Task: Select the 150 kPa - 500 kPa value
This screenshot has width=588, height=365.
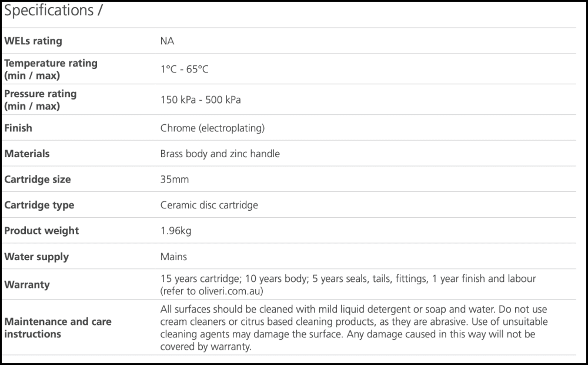Action: tap(201, 100)
